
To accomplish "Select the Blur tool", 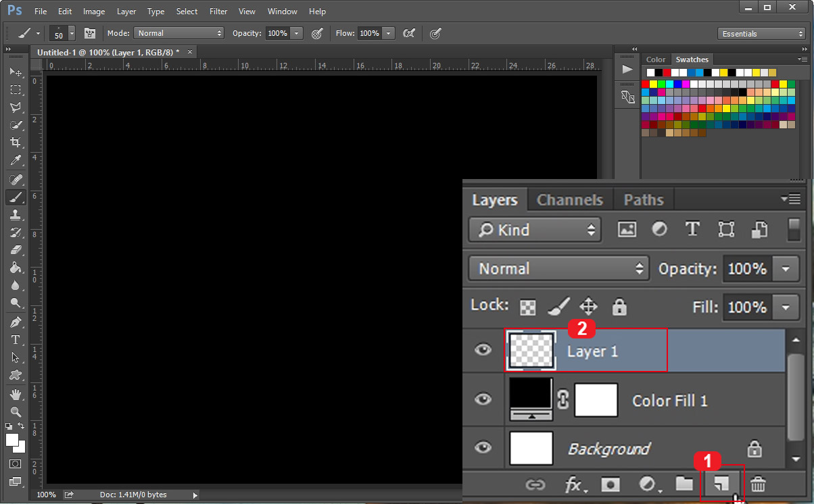I will point(16,285).
